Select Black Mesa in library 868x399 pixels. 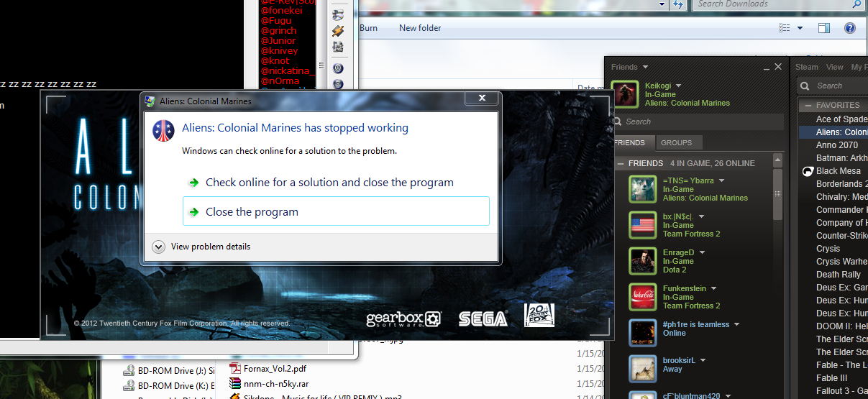(x=839, y=170)
